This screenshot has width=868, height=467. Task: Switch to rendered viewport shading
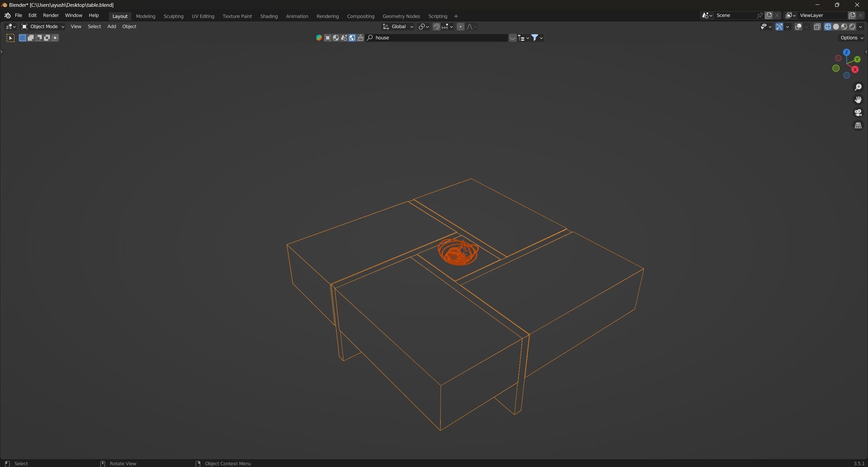coord(852,27)
